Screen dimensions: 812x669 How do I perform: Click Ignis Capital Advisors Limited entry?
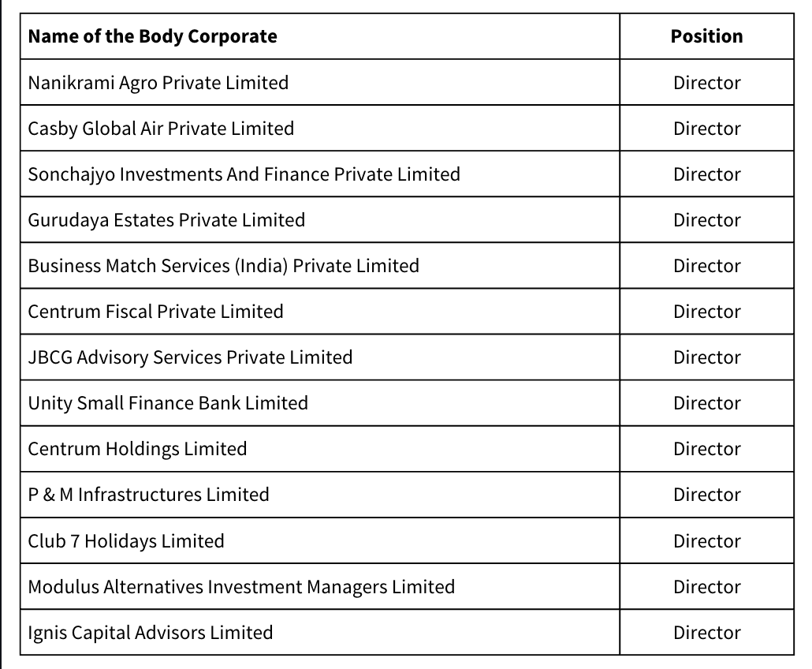[x=150, y=632]
